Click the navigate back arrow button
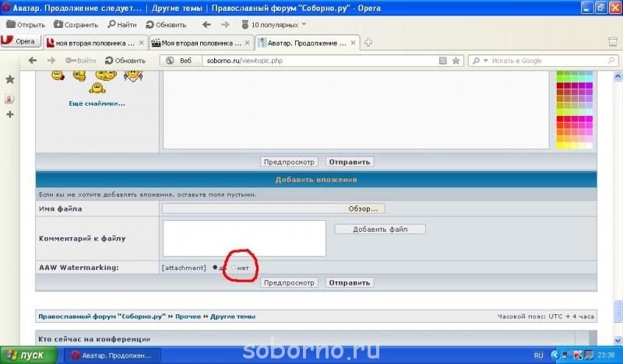Screen dimensions: 623x364 point(33,60)
